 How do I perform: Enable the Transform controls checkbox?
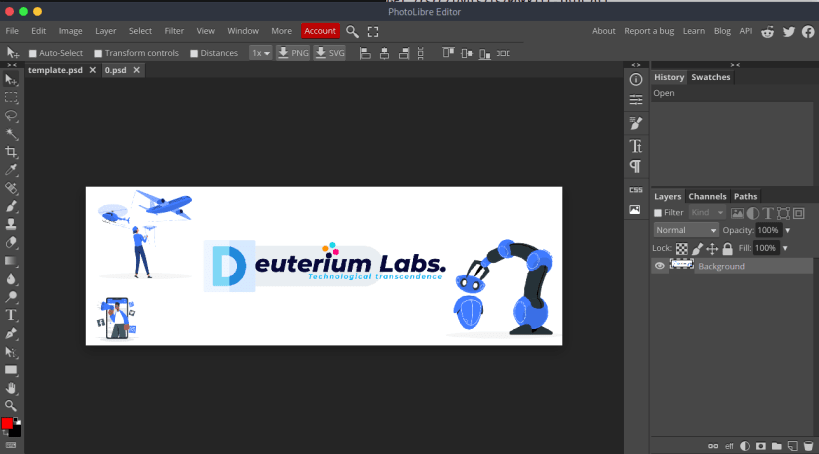point(98,53)
